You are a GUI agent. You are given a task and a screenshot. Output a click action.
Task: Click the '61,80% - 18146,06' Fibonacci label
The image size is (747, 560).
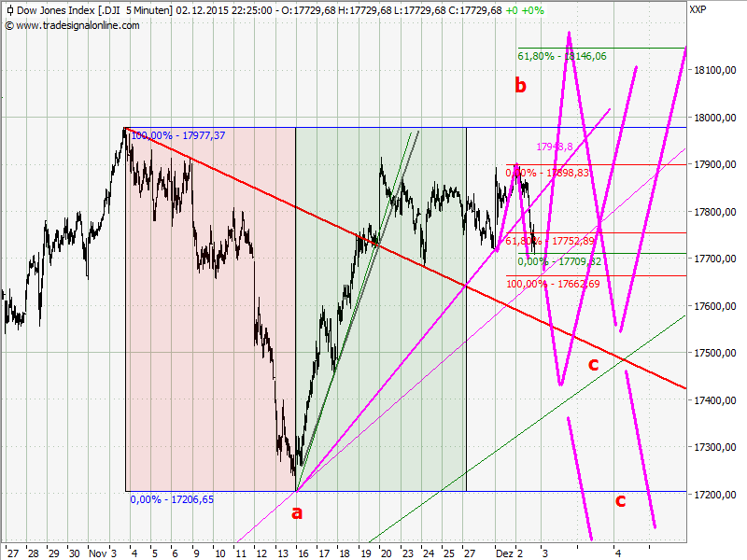pos(561,56)
